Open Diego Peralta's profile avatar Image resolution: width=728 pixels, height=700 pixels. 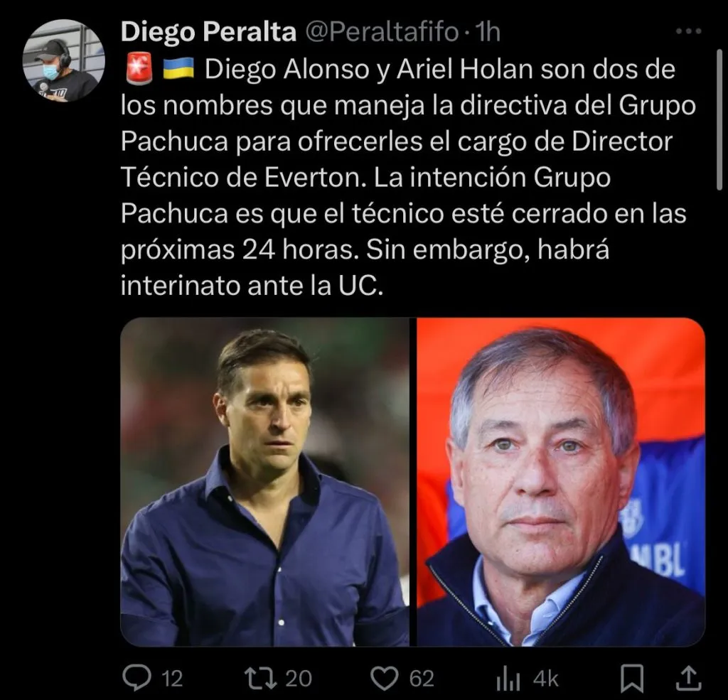point(63,61)
